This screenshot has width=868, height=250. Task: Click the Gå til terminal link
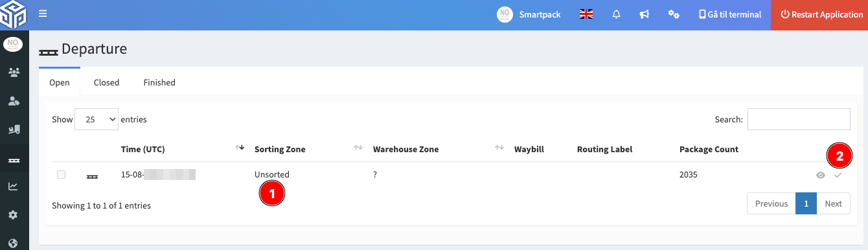click(730, 14)
